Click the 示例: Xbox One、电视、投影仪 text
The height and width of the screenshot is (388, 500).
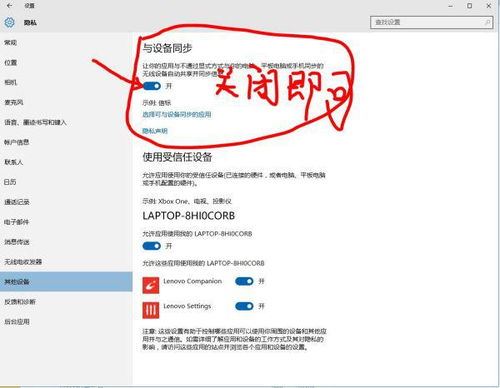pos(187,201)
